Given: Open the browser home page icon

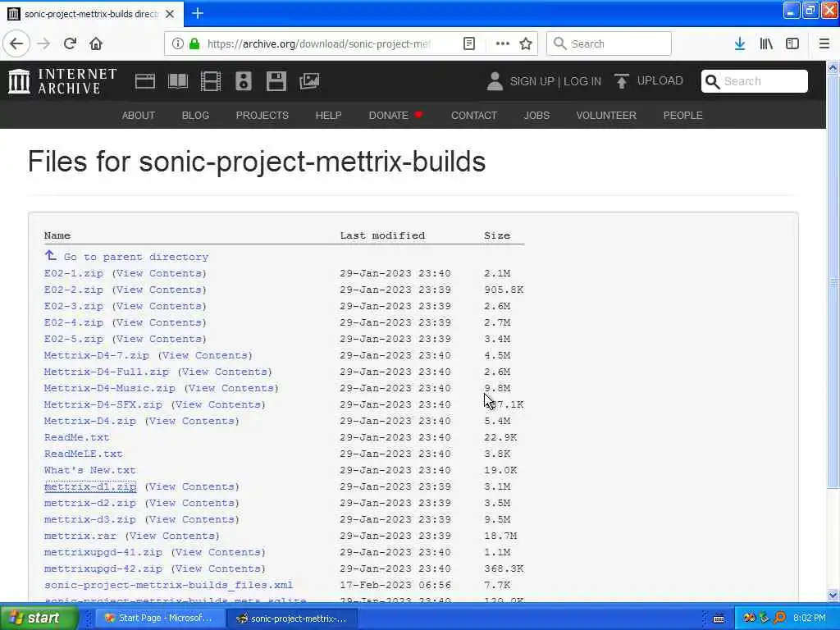Looking at the screenshot, I should coord(96,43).
